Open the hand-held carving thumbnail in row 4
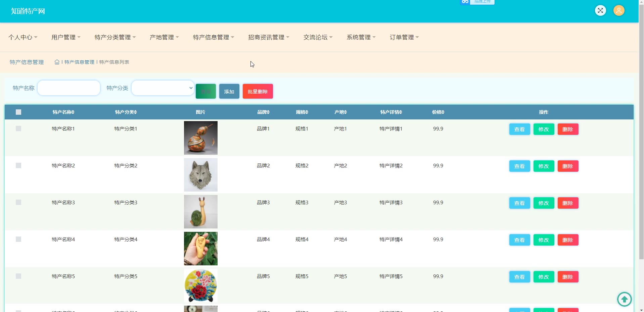This screenshot has width=644, height=312. click(x=201, y=249)
